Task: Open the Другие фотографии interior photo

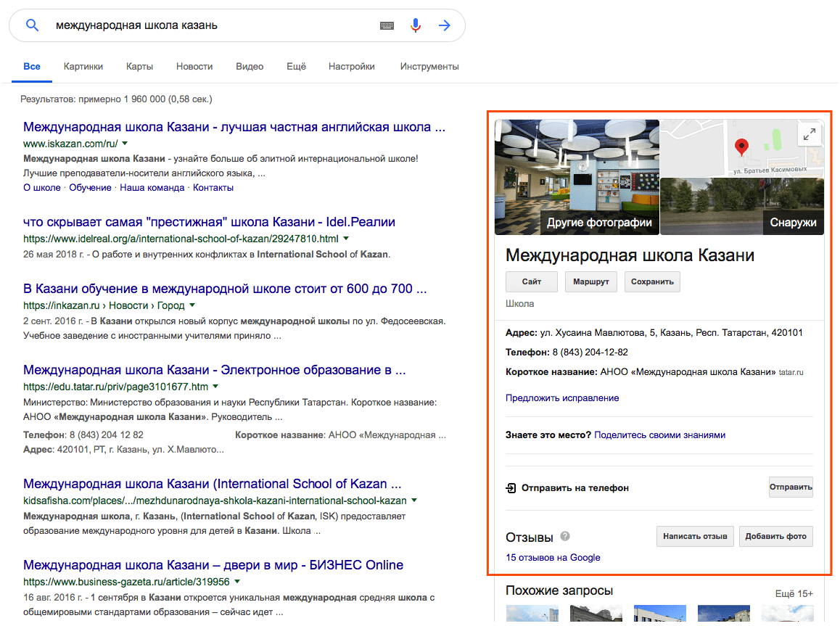Action: pos(577,177)
